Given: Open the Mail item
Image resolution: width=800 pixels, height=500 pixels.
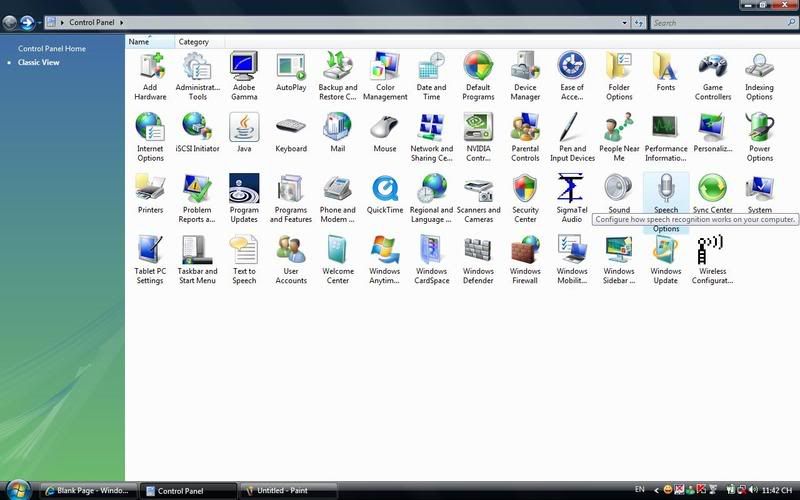Looking at the screenshot, I should [x=338, y=133].
